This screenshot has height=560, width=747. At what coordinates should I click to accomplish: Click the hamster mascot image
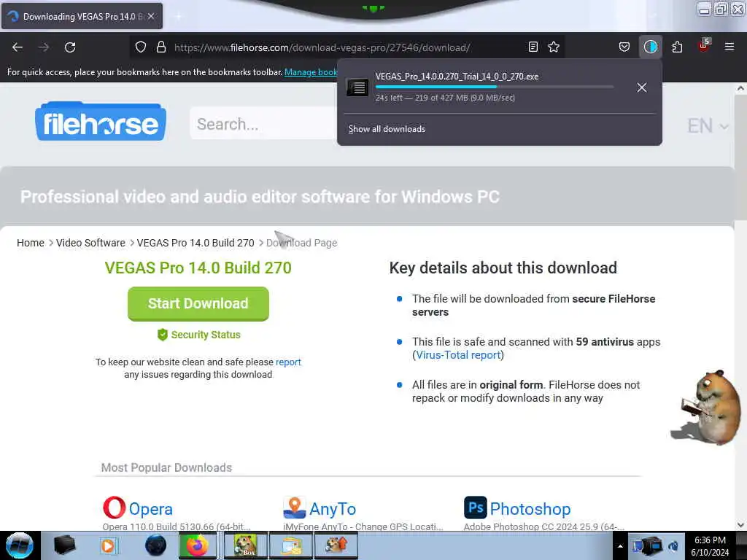click(x=708, y=407)
